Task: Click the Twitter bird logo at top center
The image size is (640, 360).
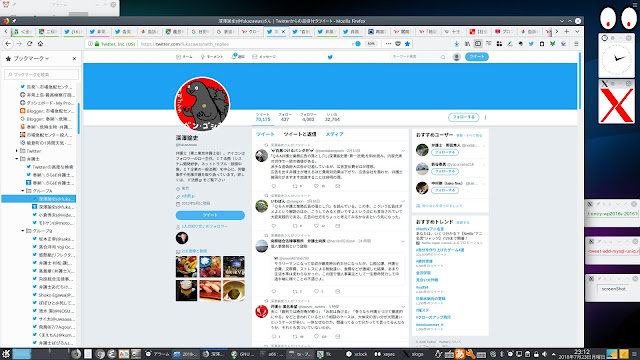Action: (330, 57)
